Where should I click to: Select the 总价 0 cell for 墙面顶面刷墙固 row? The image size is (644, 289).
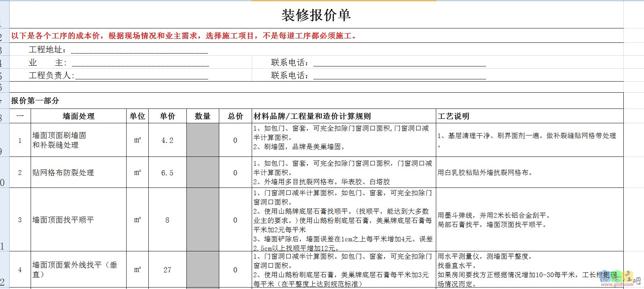point(235,140)
